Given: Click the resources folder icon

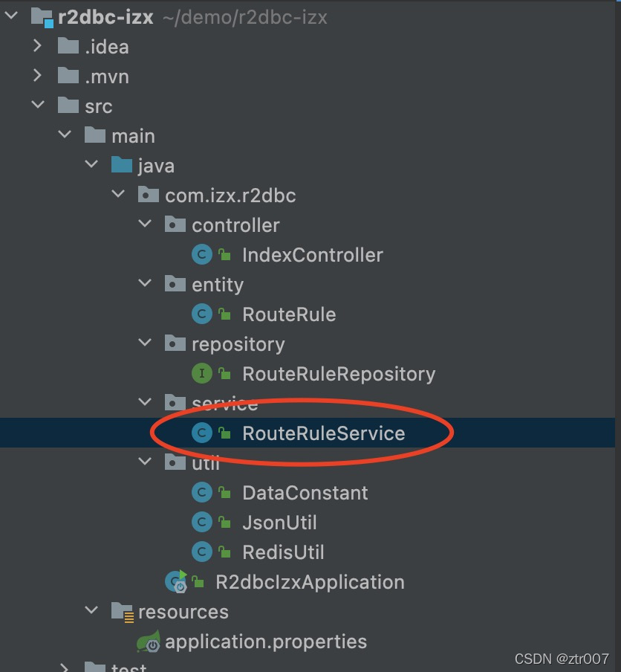Looking at the screenshot, I should 123,612.
